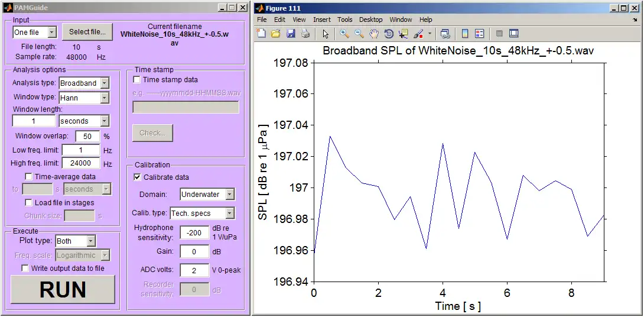The height and width of the screenshot is (317, 644).
Task: Enable the Time-average data checkbox
Action: pos(28,176)
